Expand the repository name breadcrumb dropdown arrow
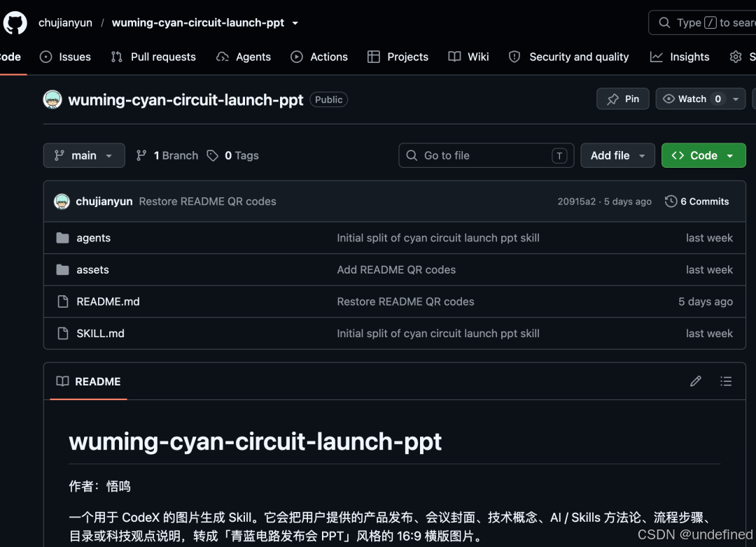The height and width of the screenshot is (547, 756). (x=295, y=23)
